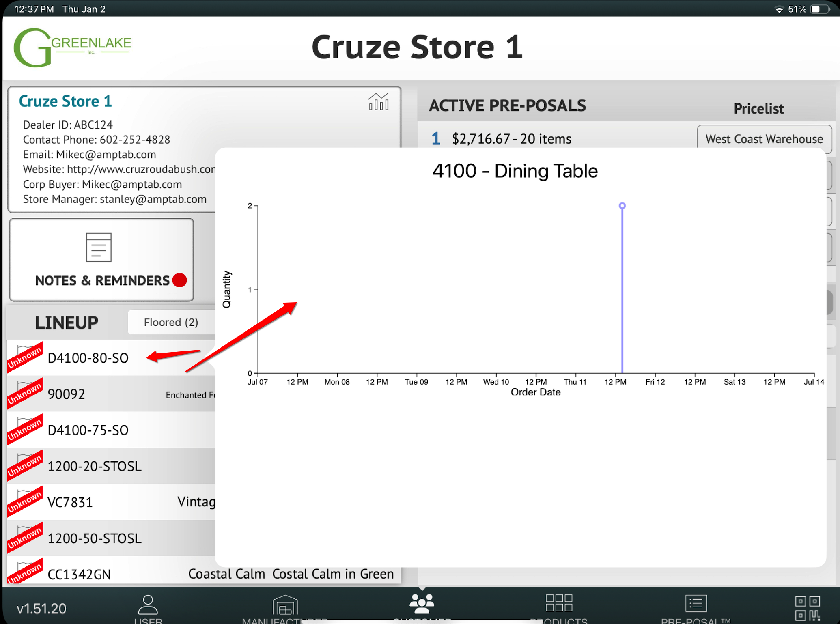
Task: Open West Coast Warehouse pricelist dropdown
Action: coord(764,139)
